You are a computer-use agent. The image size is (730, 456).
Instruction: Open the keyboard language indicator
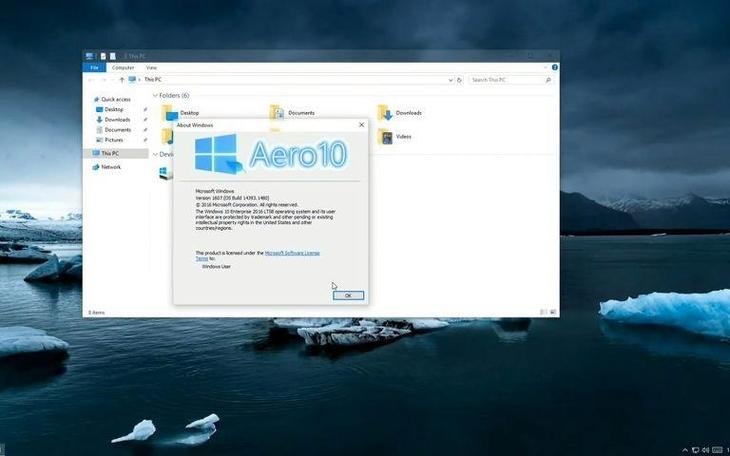717,450
